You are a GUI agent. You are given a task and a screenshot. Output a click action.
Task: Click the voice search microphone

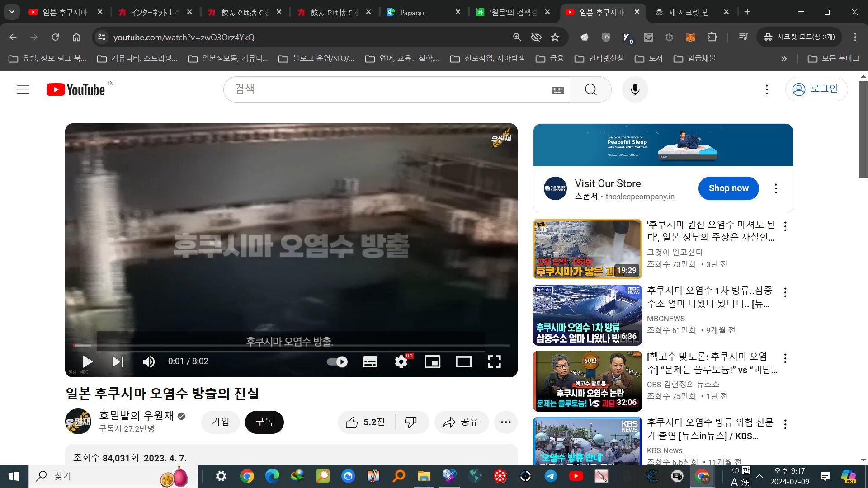(x=635, y=89)
